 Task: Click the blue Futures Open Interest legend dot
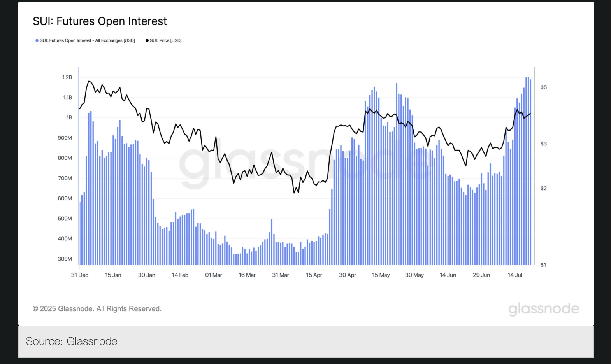tap(37, 40)
